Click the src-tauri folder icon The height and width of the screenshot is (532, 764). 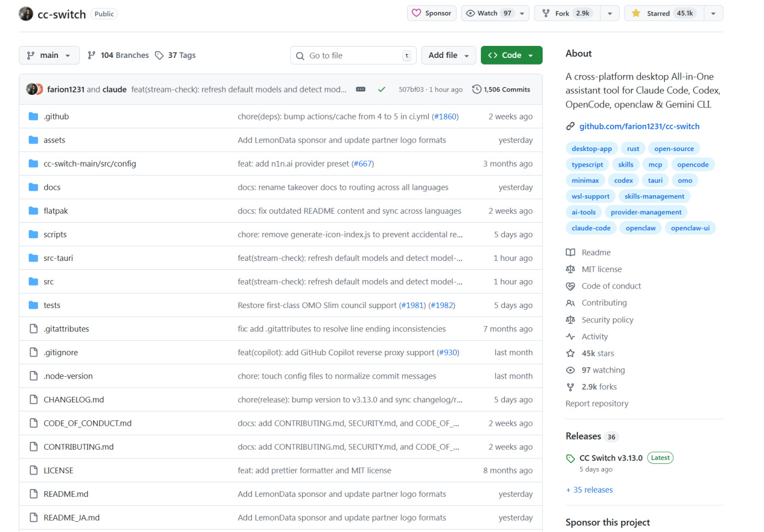pyautogui.click(x=33, y=258)
